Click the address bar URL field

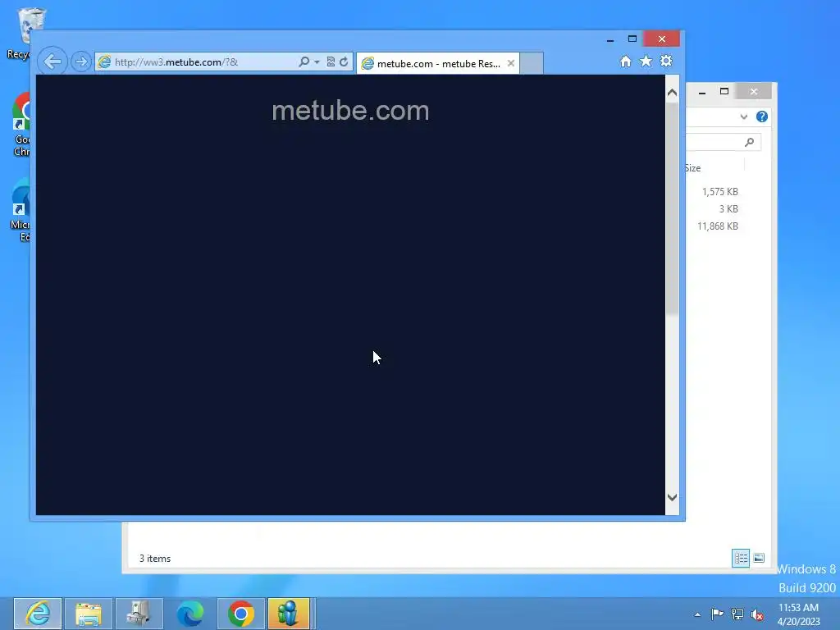[203, 62]
